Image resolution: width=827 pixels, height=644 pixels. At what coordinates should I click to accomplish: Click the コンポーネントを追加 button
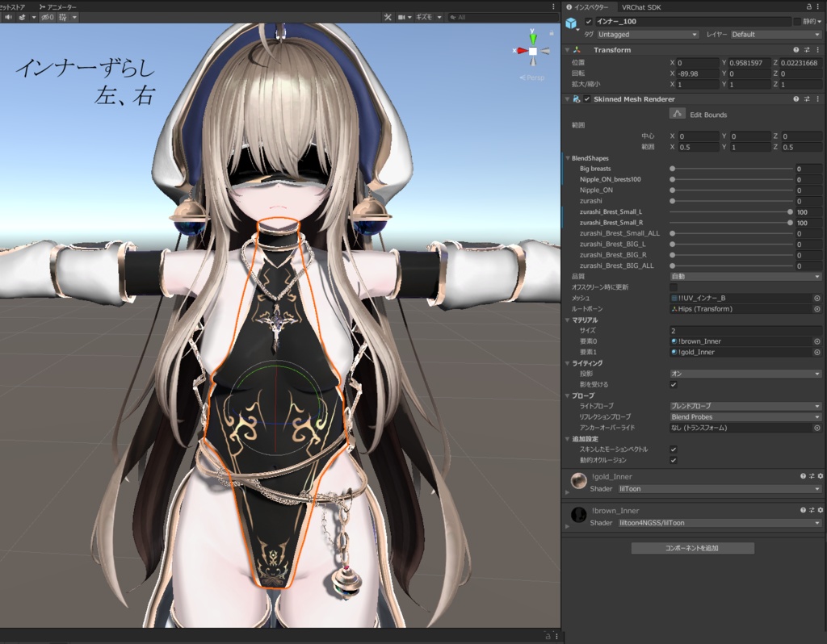692,548
